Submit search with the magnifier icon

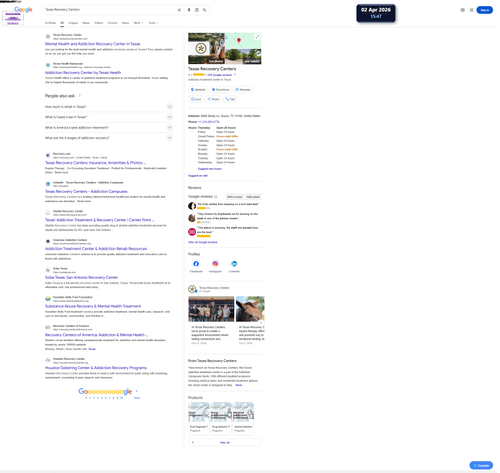pyautogui.click(x=204, y=10)
